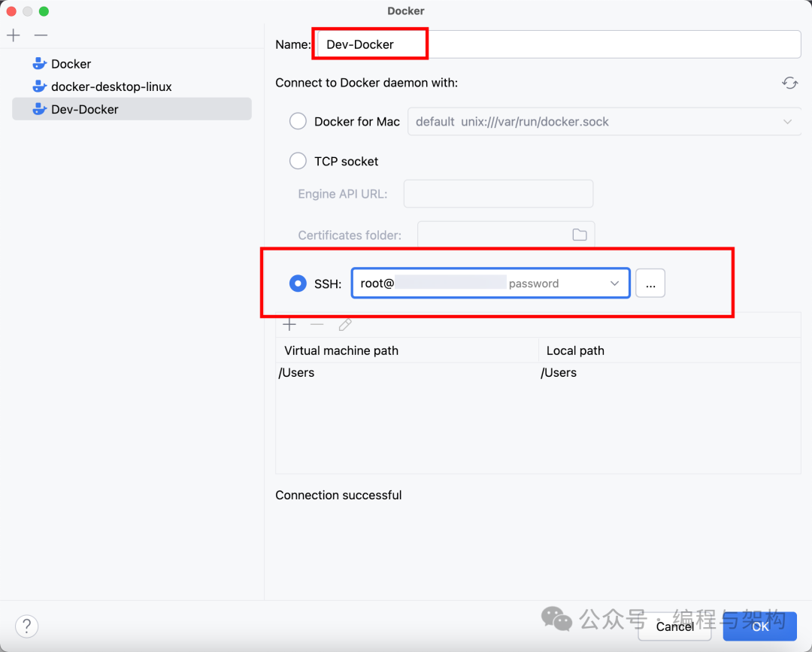
Task: Add a new Docker configuration with plus icon
Action: pos(14,35)
